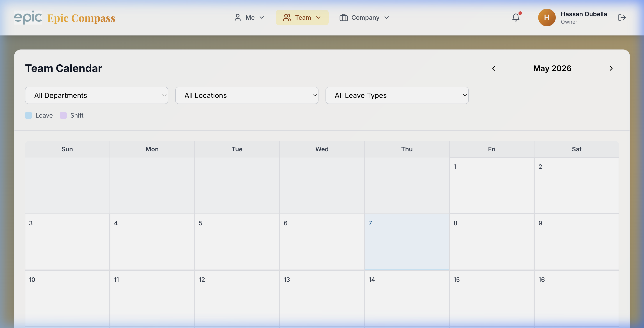
Task: Click the Sat column header
Action: [577, 149]
